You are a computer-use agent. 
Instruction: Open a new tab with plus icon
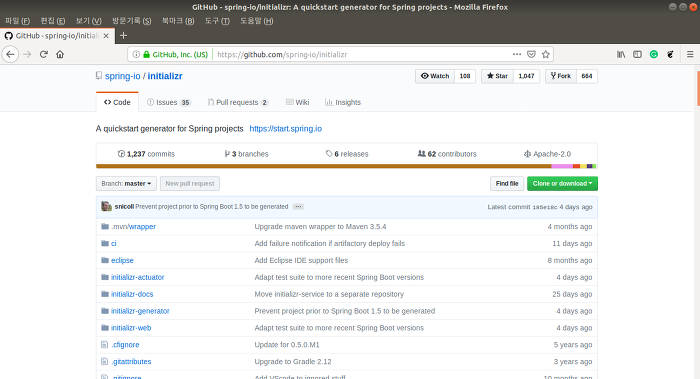point(124,36)
